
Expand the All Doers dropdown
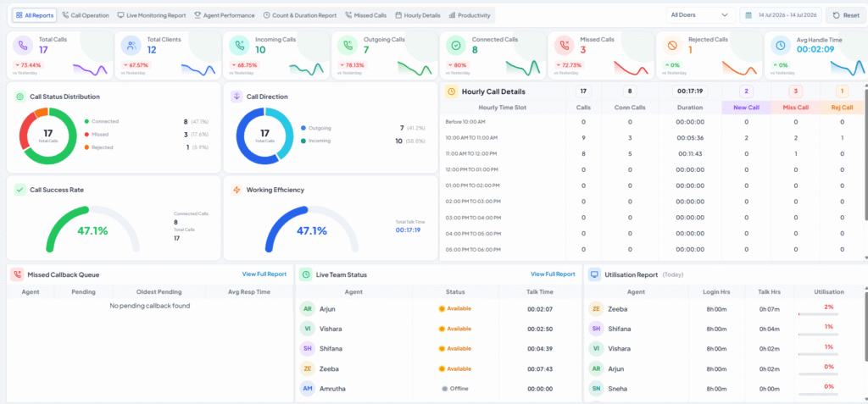coord(701,15)
